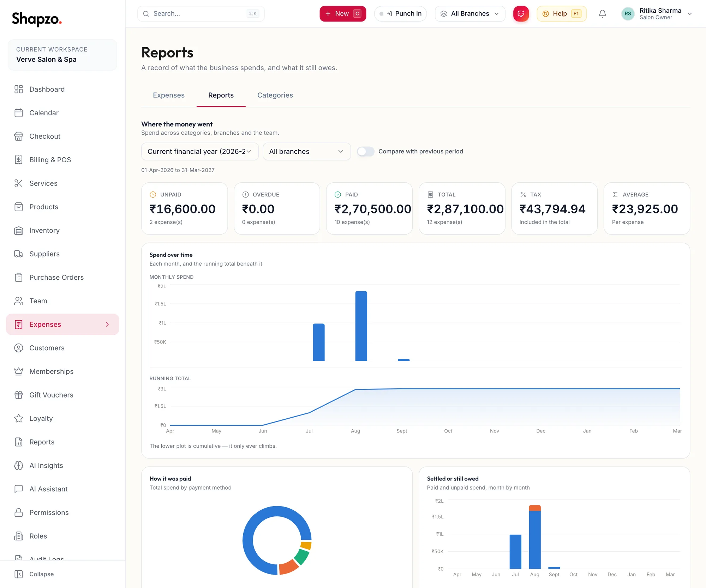Click the Collapse sidebar icon

18,574
